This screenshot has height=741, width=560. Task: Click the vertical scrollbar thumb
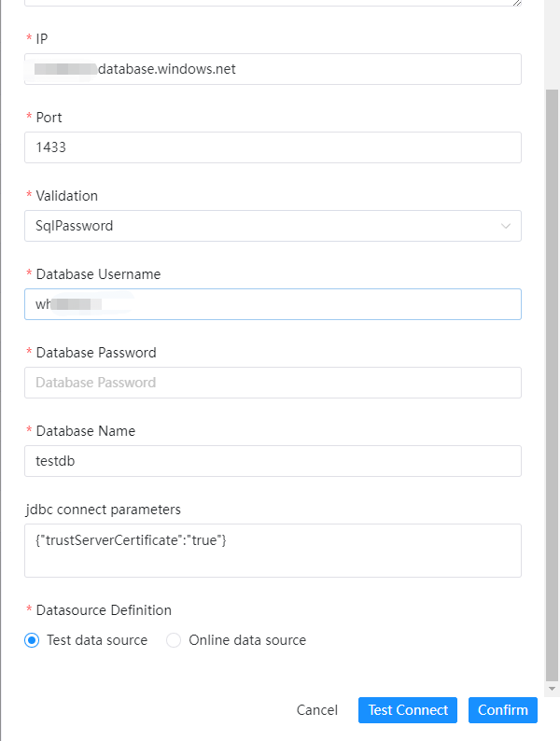click(552, 373)
